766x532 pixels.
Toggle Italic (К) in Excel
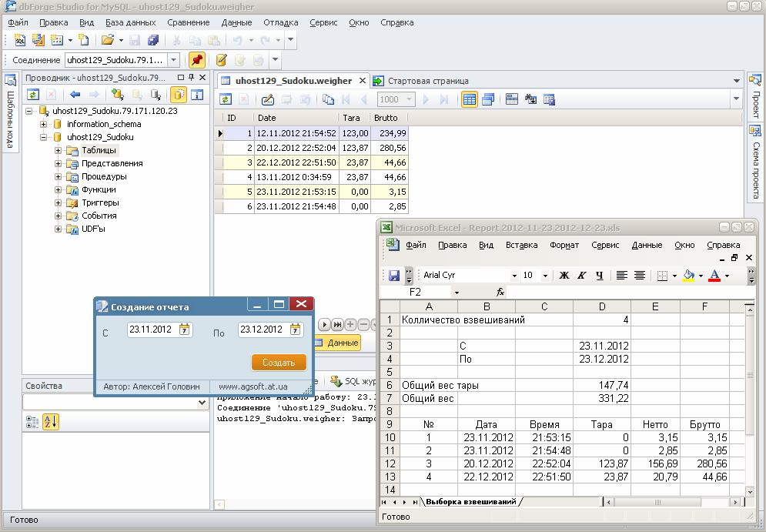[581, 276]
